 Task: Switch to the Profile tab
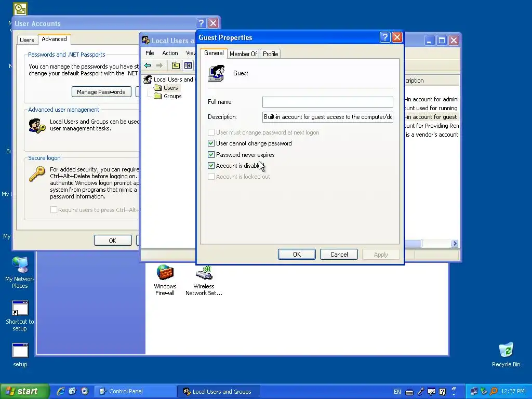pos(270,54)
